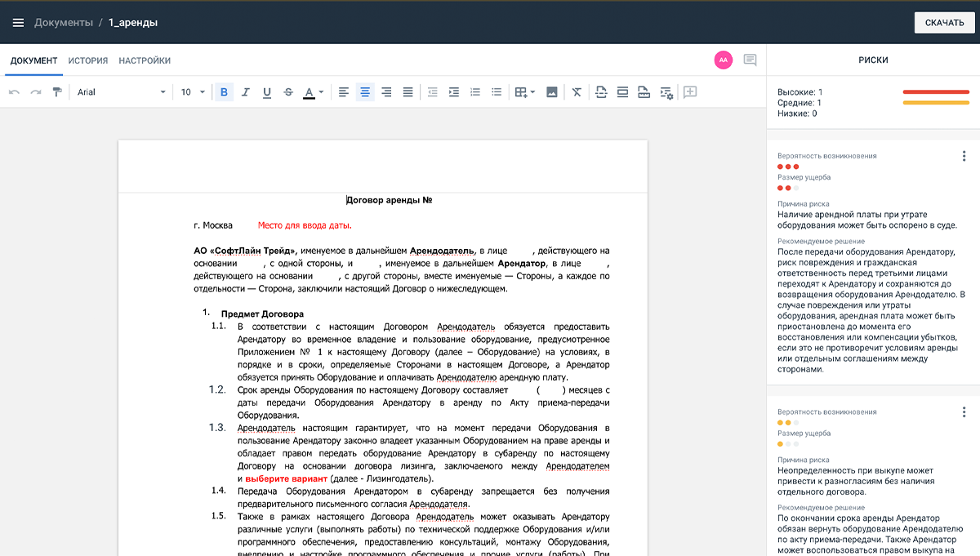The width and height of the screenshot is (980, 556).
Task: Click the СКАЧАТЬ download button
Action: [x=944, y=22]
